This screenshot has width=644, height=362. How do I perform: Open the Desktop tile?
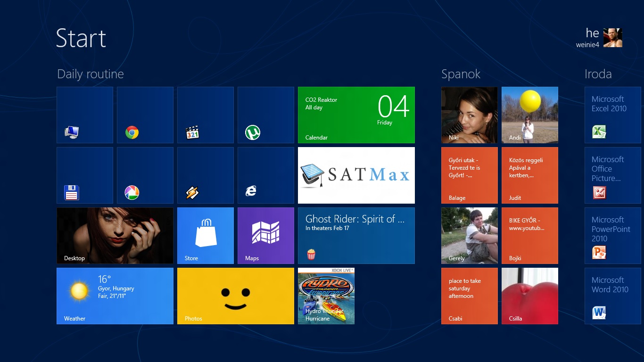pyautogui.click(x=115, y=236)
